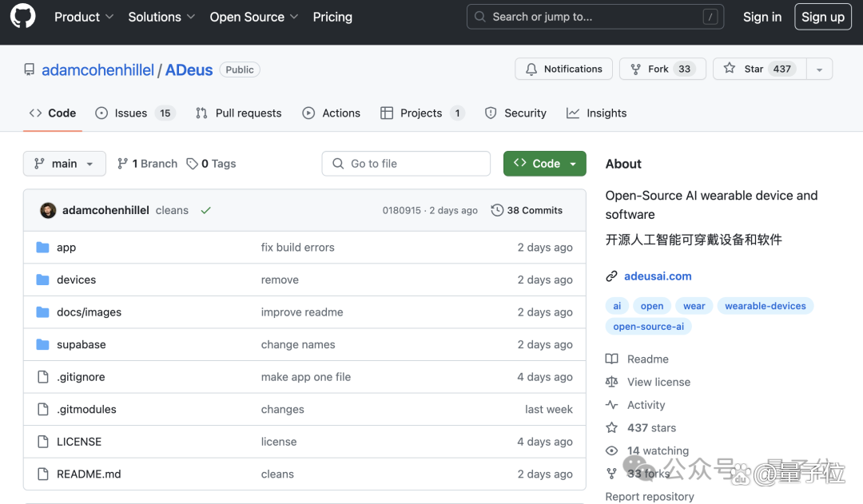The width and height of the screenshot is (863, 504).
Task: Switch to the Insights tab
Action: point(597,113)
